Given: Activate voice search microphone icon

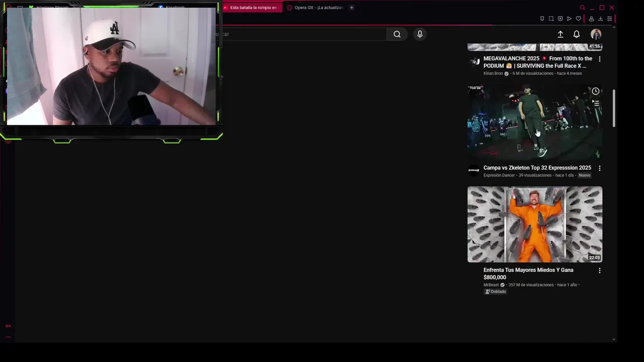Looking at the screenshot, I should tap(420, 34).
